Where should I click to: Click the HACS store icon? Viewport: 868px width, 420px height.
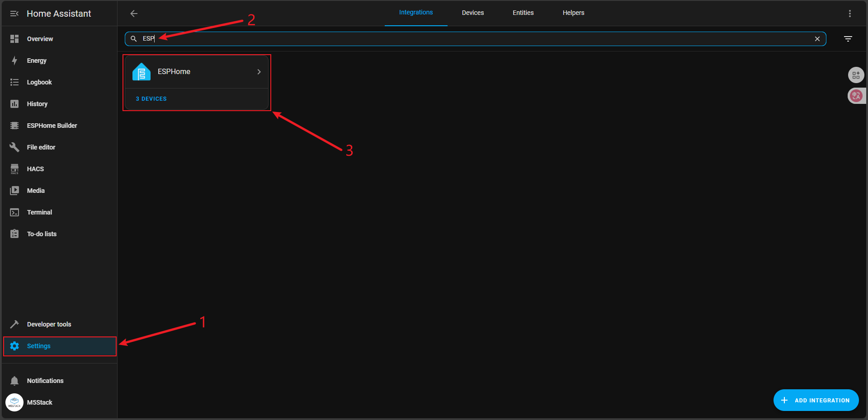[x=14, y=169]
